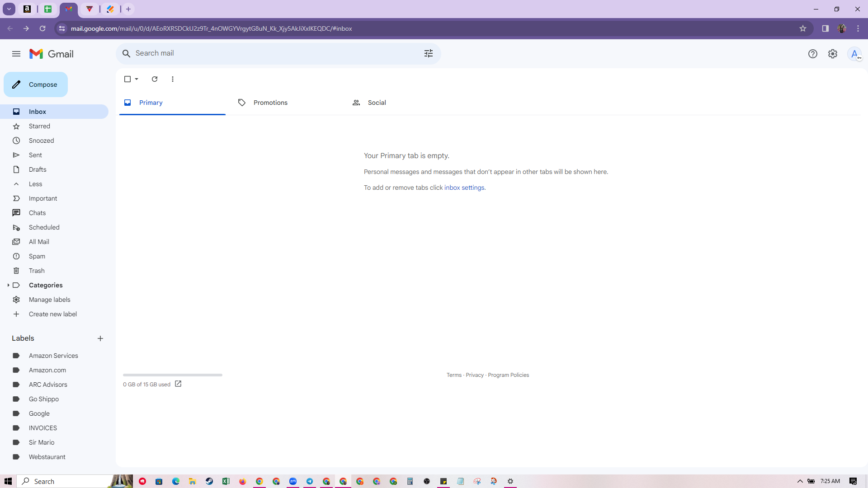The height and width of the screenshot is (488, 868).
Task: Open the Trash folder
Action: tap(54, 271)
